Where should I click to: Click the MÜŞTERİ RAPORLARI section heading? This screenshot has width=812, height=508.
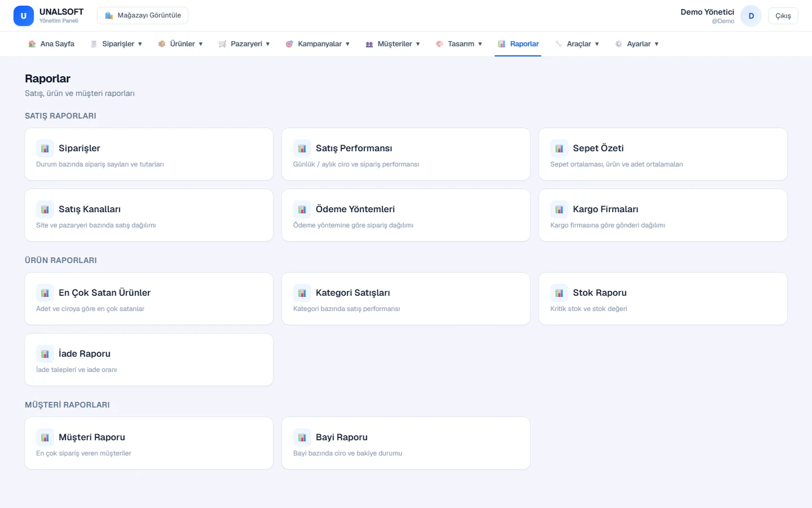point(67,405)
